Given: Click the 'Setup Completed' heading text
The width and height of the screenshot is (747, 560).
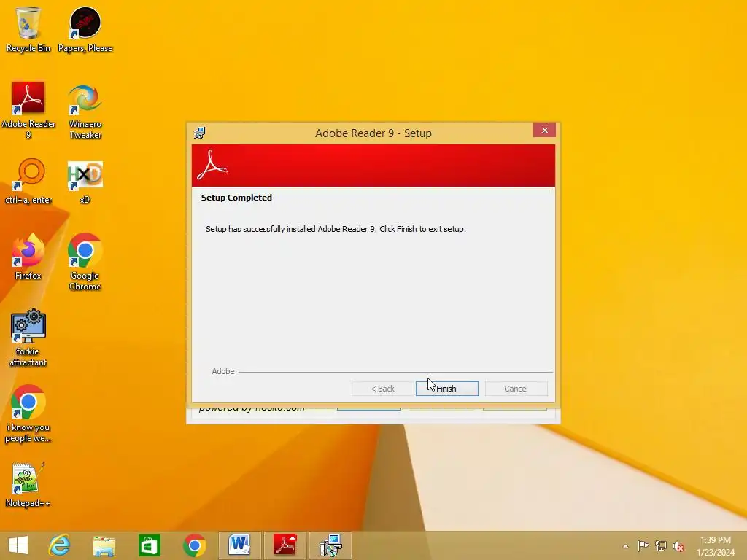Looking at the screenshot, I should pyautogui.click(x=236, y=198).
